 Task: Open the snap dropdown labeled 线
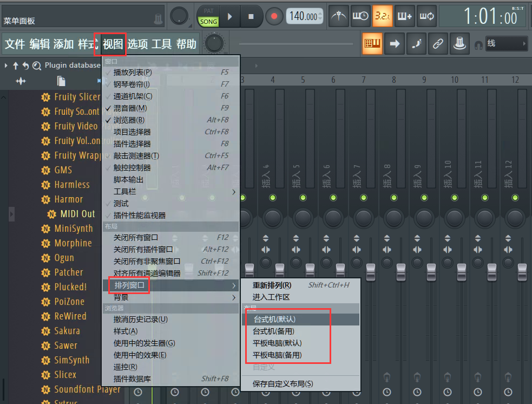tap(505, 43)
